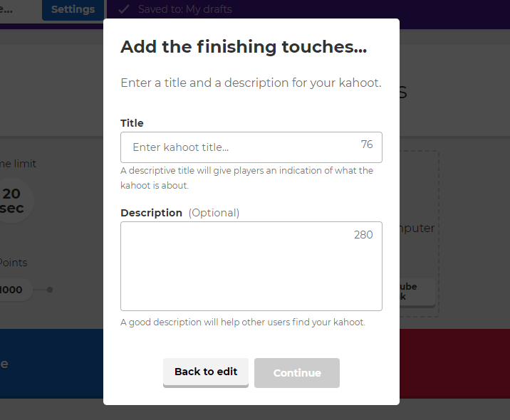Click the title character counter 76
This screenshot has width=510, height=420.
tap(367, 145)
